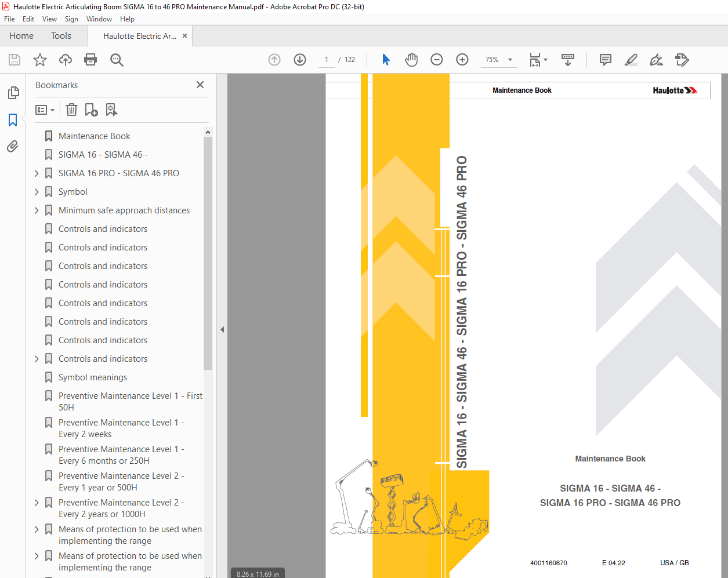Switch to the Tools tab

tap(61, 36)
